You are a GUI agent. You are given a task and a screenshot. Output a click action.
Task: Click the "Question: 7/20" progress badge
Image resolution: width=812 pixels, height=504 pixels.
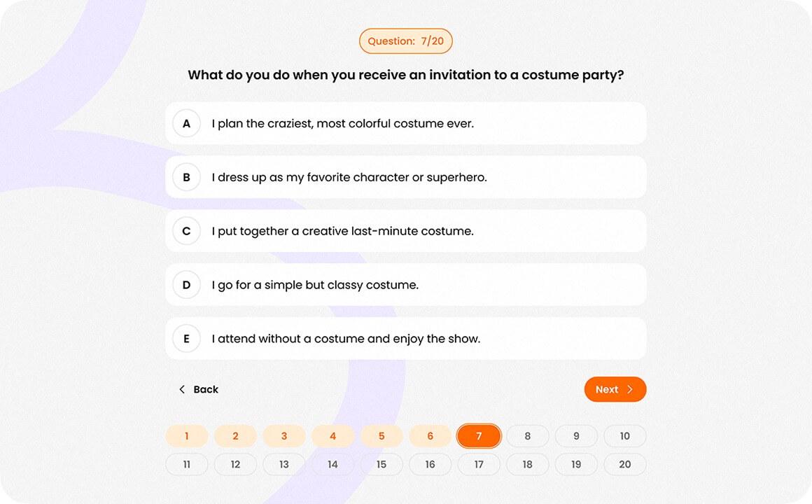click(406, 41)
